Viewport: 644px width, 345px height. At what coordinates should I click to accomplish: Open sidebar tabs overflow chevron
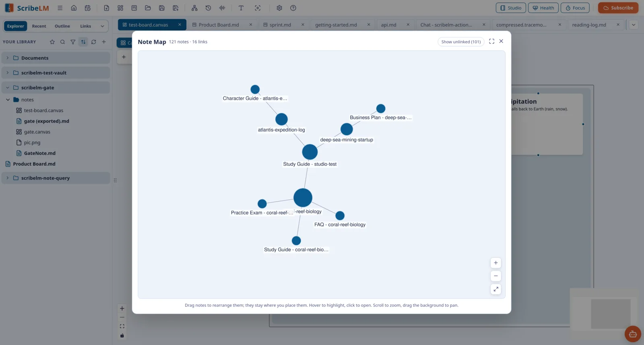coord(102,26)
